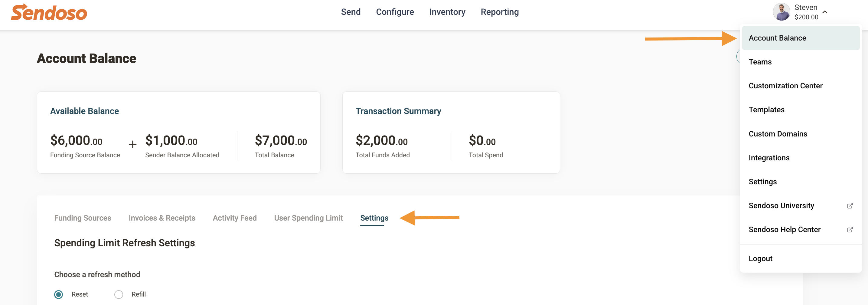Image resolution: width=868 pixels, height=305 pixels.
Task: Click Steven's profile avatar
Action: (782, 12)
